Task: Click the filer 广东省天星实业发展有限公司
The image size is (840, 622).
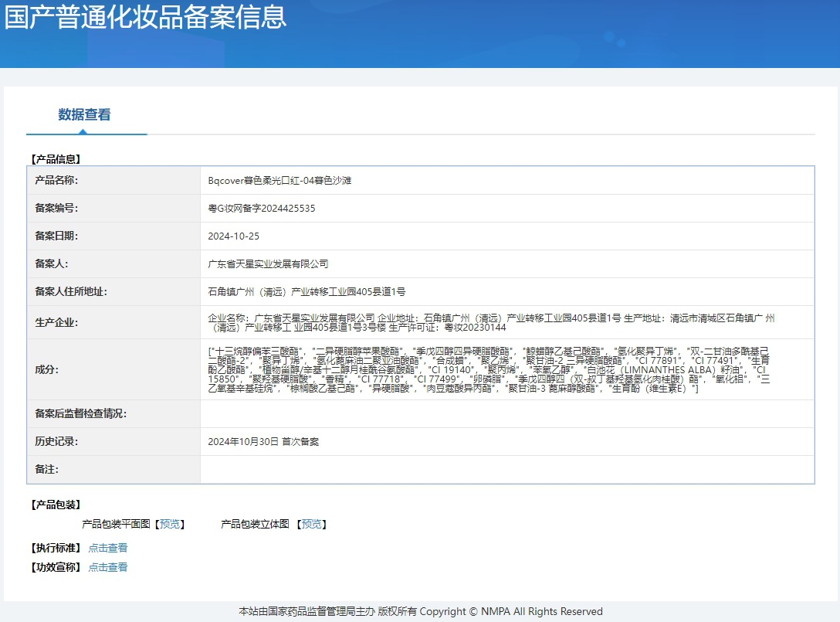Action: click(x=268, y=264)
